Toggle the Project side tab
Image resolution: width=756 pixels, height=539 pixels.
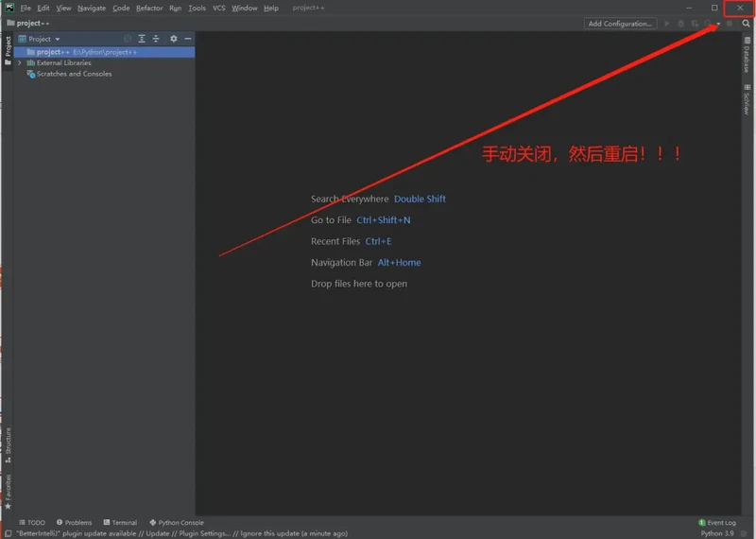point(8,50)
